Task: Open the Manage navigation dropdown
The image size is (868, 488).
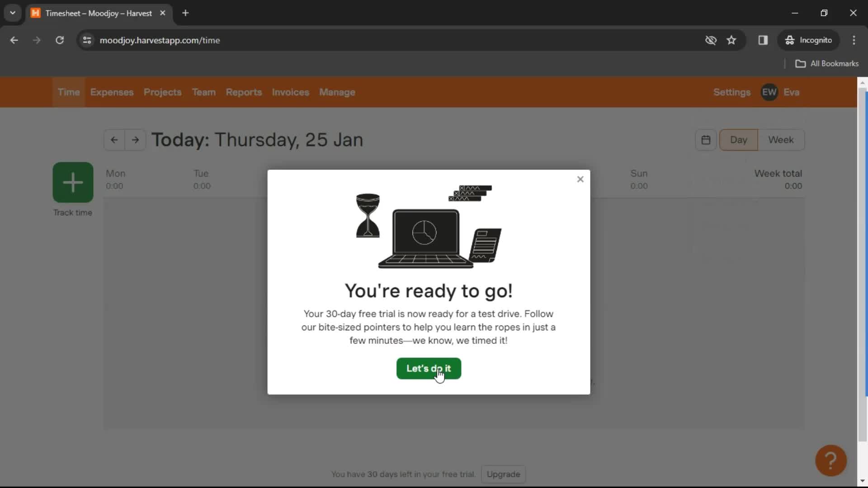Action: [337, 92]
